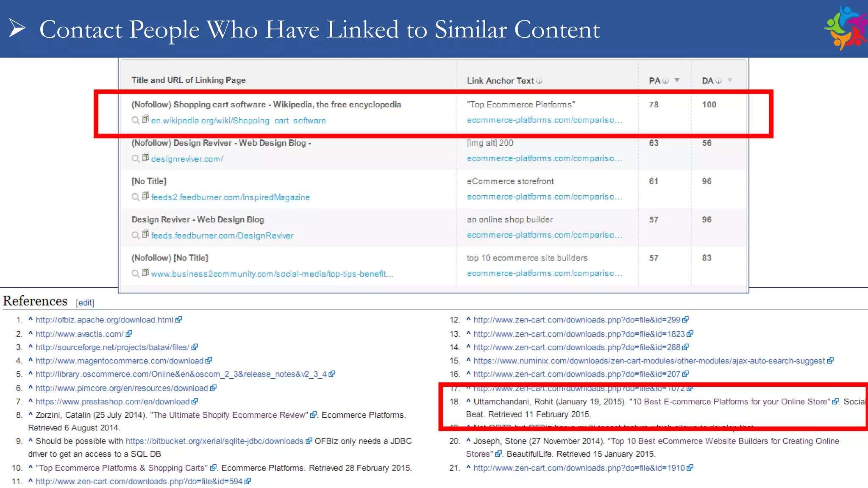
Task: Click DA value 100 in Wikipedia row
Action: point(709,105)
